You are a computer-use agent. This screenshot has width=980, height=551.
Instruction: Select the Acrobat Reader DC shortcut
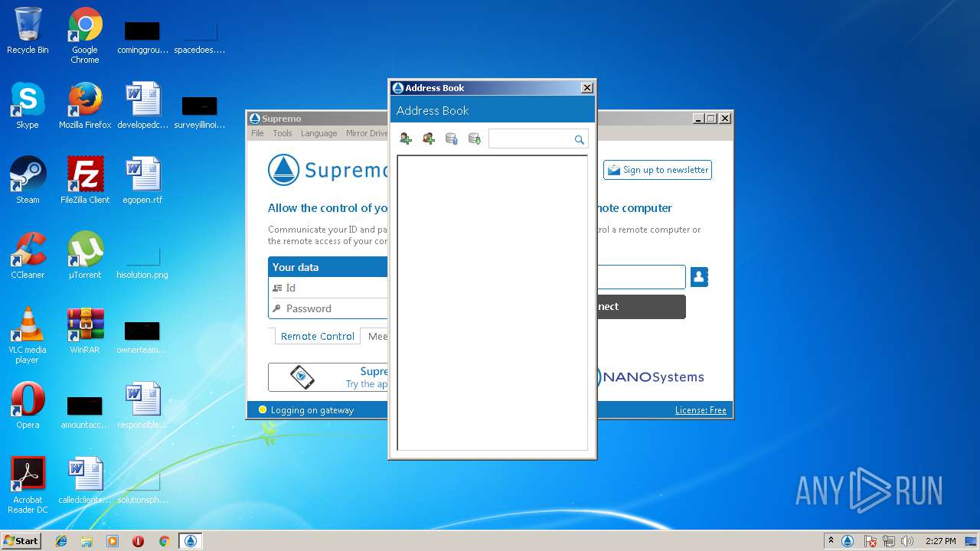pyautogui.click(x=28, y=485)
